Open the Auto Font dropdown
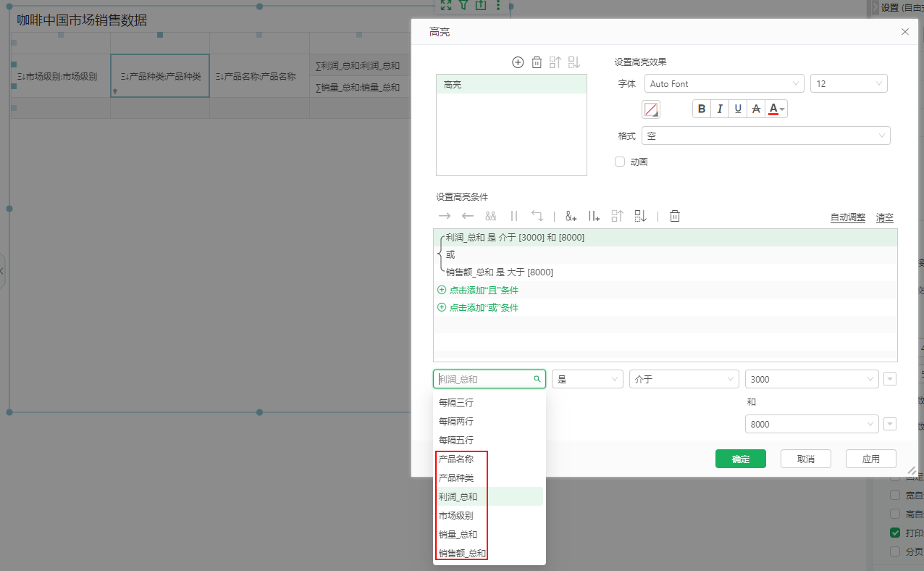Viewport: 924px width, 571px height. click(x=723, y=83)
